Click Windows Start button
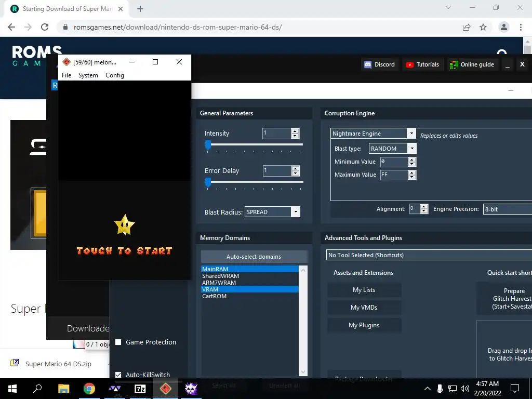Image resolution: width=532 pixels, height=399 pixels. coord(12,389)
